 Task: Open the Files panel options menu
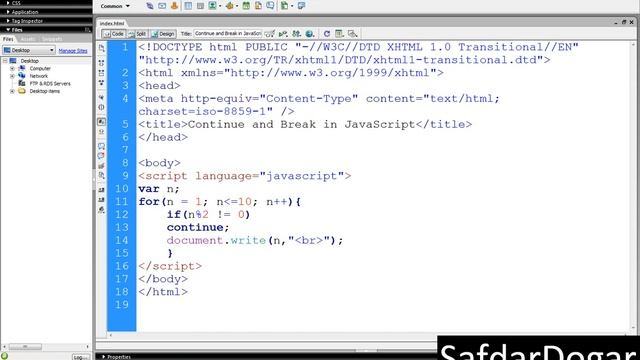(x=87, y=30)
